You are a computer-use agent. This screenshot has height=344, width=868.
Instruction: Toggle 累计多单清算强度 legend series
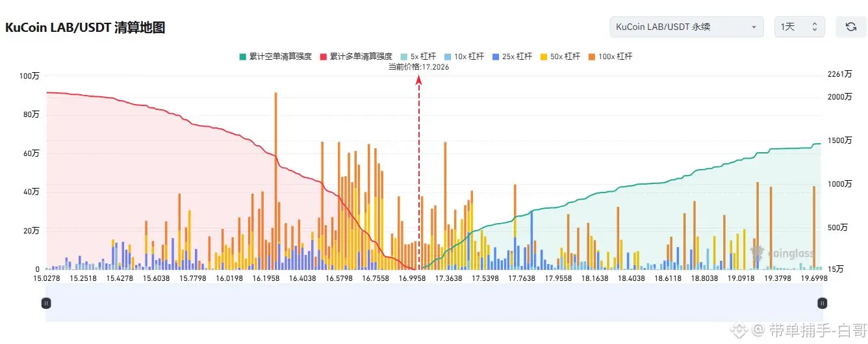356,57
